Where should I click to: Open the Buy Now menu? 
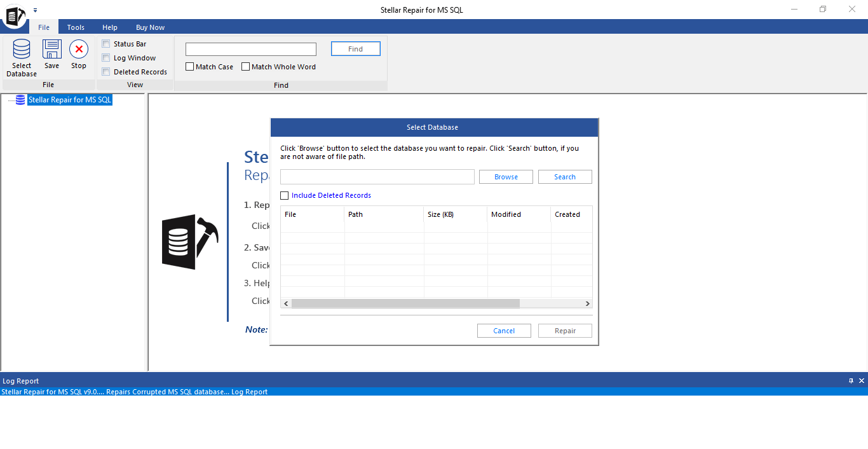tap(150, 27)
